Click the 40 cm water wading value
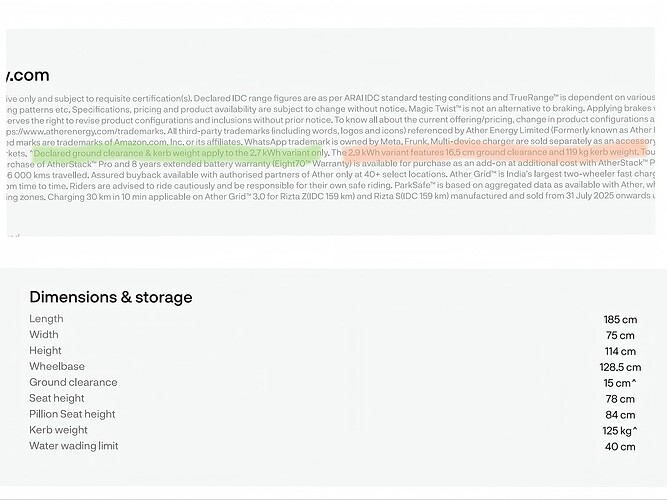 [x=620, y=447]
